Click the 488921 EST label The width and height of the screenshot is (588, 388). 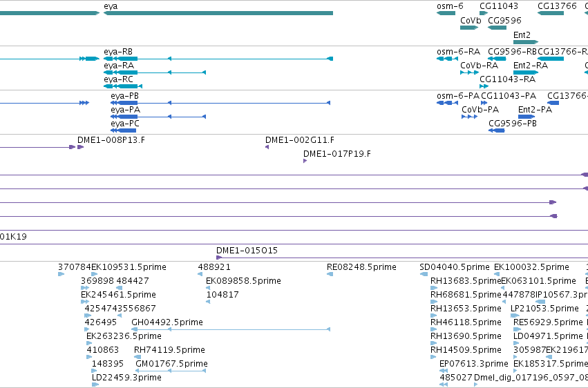tap(214, 267)
